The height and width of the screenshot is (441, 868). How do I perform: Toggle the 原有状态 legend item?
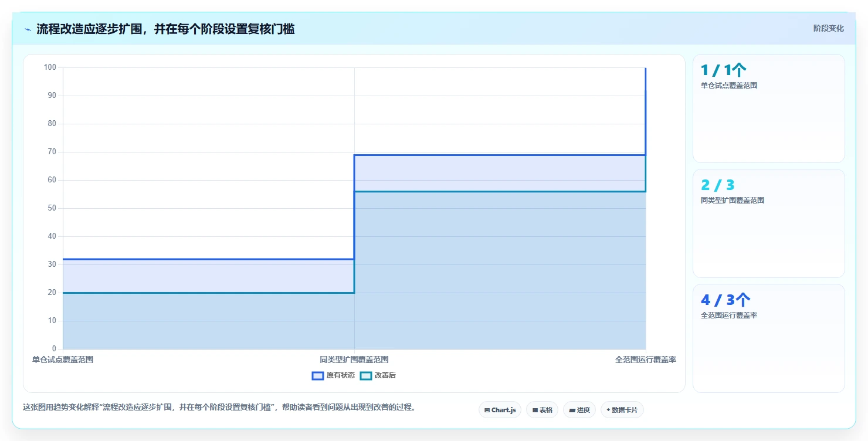click(x=333, y=375)
